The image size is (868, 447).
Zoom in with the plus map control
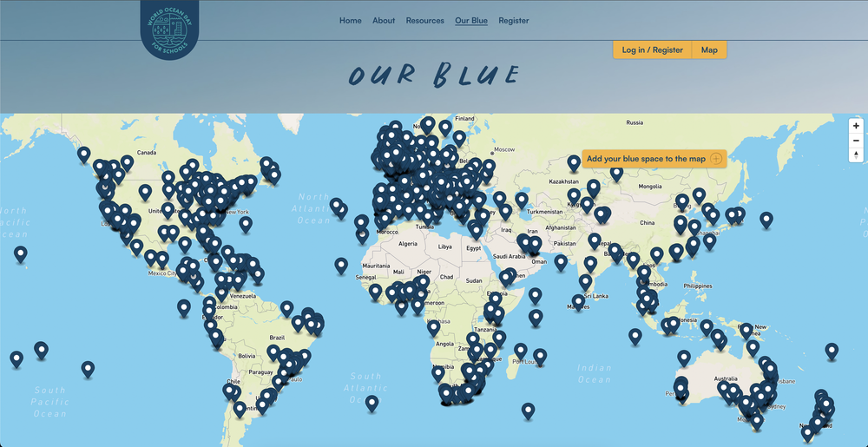pos(856,126)
